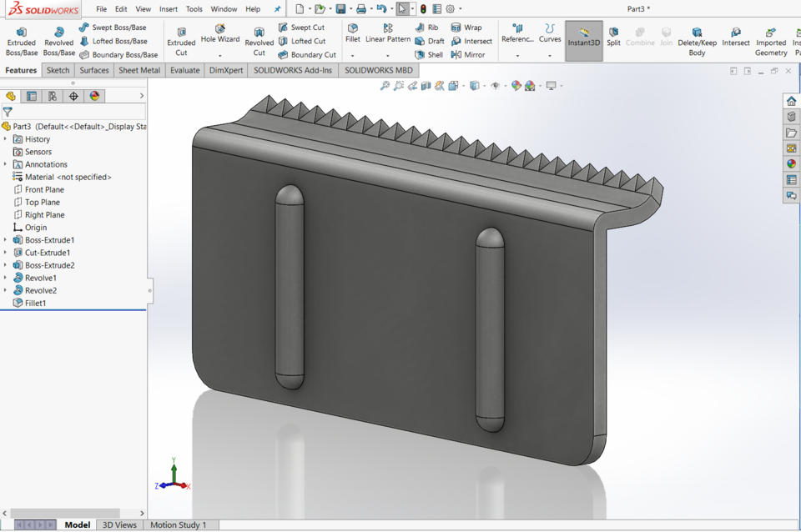Toggle the Hide/Show Items eye icon
Viewport: 801px width, 532px height.
(496, 84)
